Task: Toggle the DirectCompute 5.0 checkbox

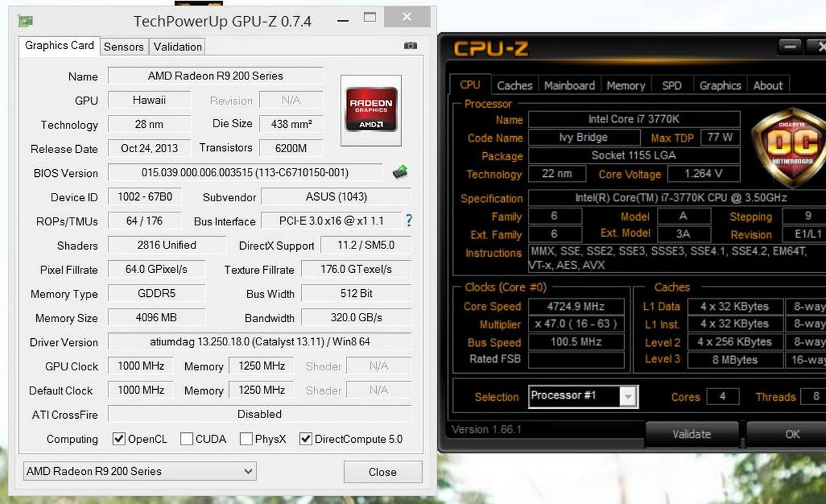Action: pos(306,439)
